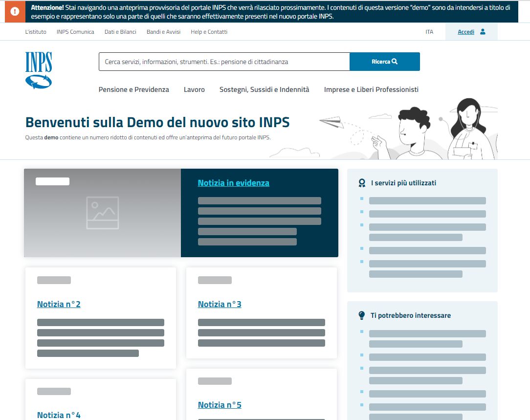
Task: Open the ITA language selector
Action: [429, 31]
